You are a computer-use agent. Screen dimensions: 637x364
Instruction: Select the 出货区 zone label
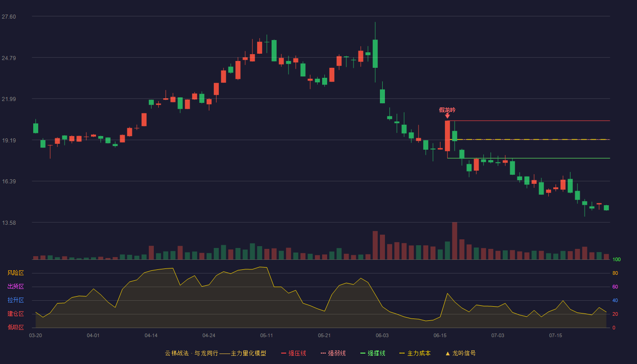pos(15,287)
